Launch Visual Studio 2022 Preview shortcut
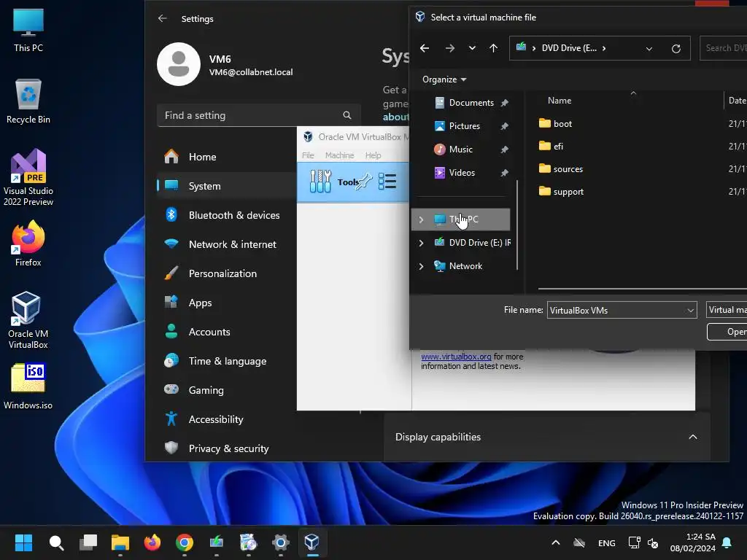 [28, 178]
